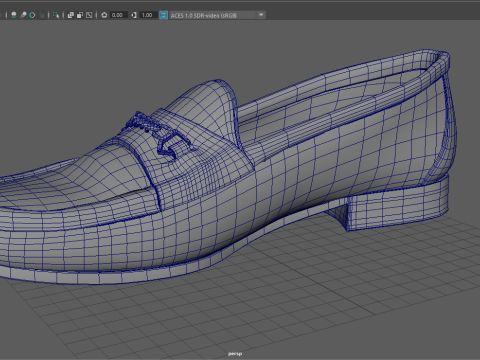This screenshot has height=360, width=480.
Task: Toggle the shadows sphere icon in viewport toolbar
Action: [14, 15]
